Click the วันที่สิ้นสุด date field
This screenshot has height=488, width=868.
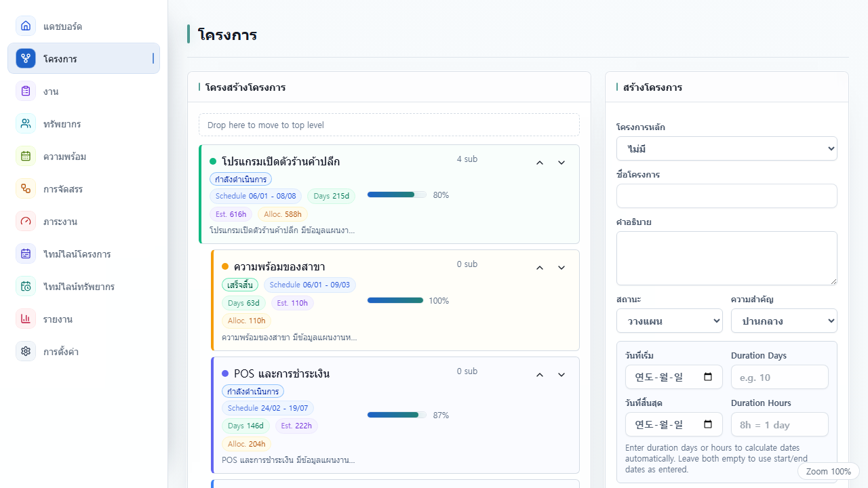click(x=674, y=425)
